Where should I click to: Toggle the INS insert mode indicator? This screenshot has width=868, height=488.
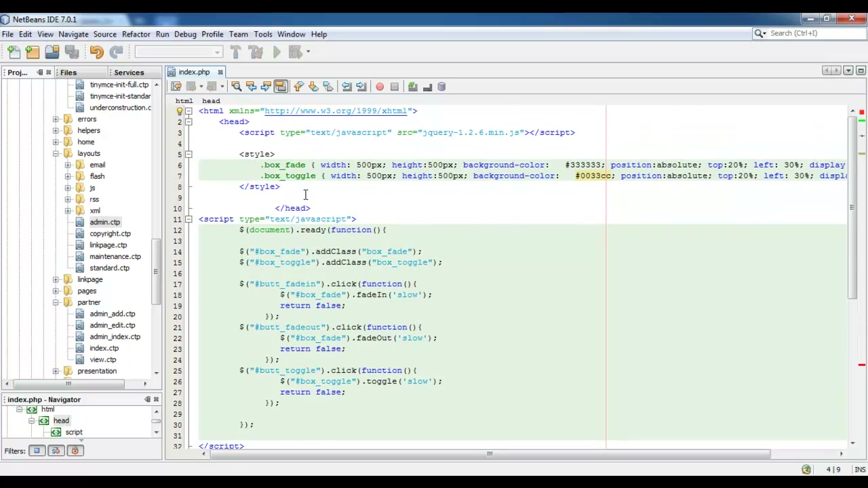coord(860,470)
